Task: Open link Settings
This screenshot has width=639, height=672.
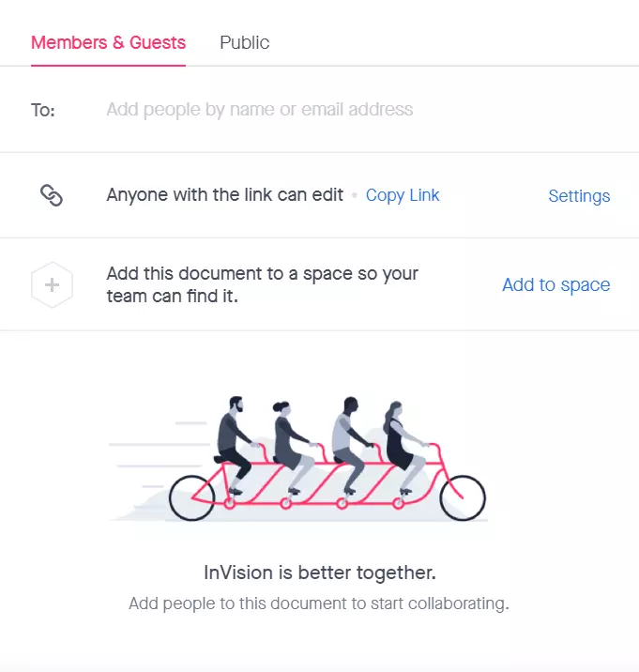Action: 579,196
